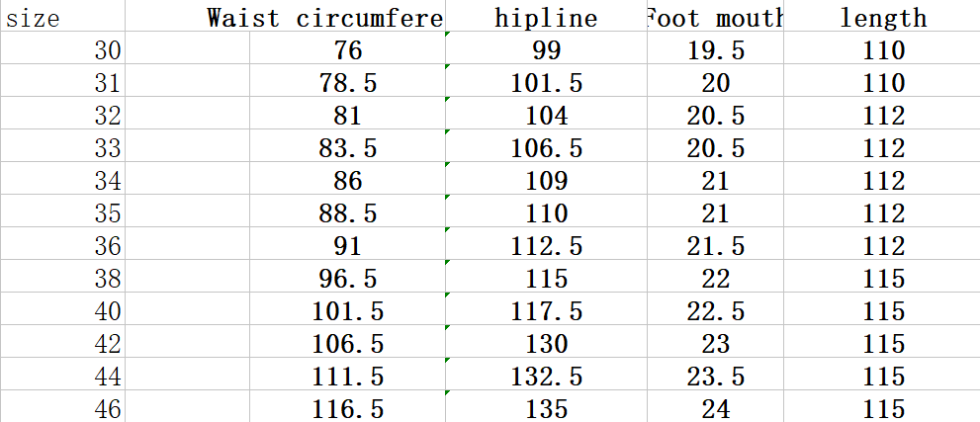Image resolution: width=980 pixels, height=422 pixels.
Task: Click the waist cell showing 78.5
Action: click(x=348, y=83)
